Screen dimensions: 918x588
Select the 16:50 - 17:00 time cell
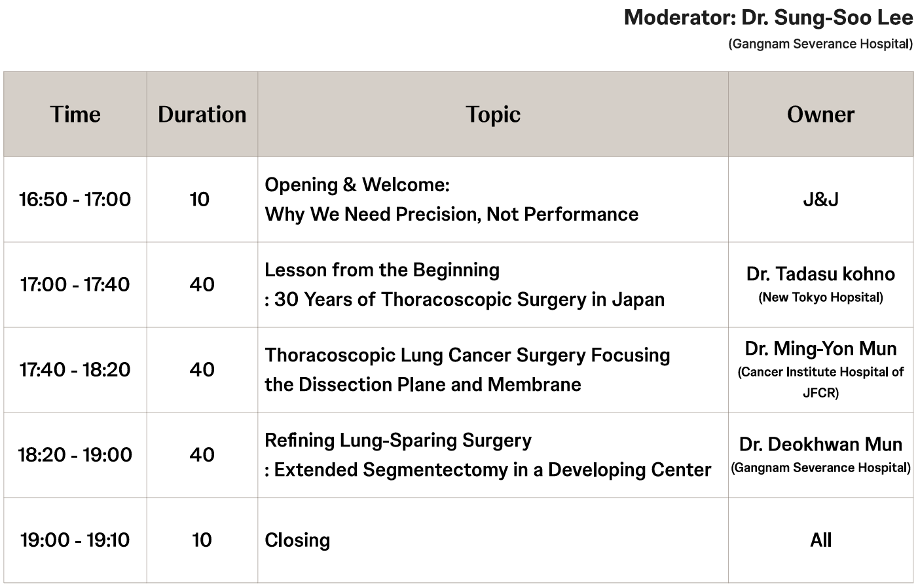[x=75, y=199]
